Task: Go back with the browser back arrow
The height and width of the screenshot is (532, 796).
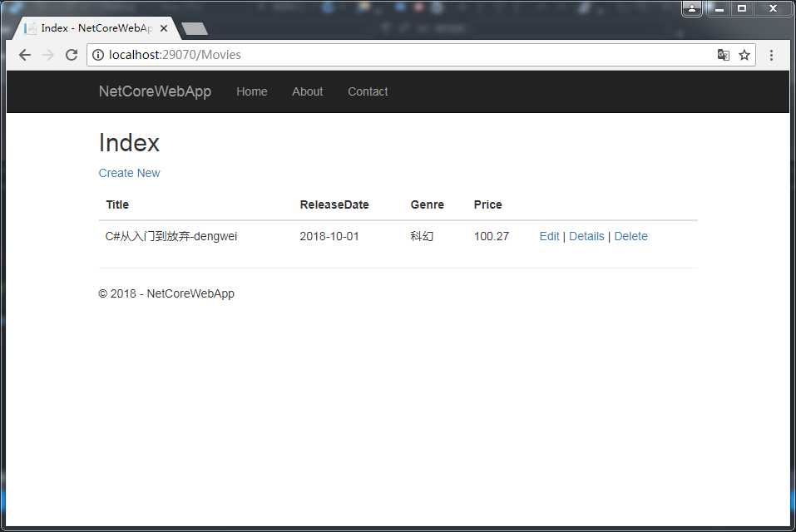Action: pyautogui.click(x=24, y=55)
